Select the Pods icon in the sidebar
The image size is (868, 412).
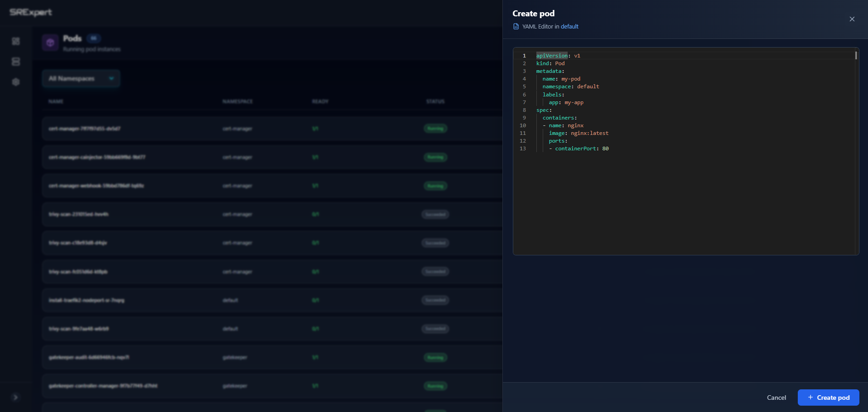[x=16, y=62]
